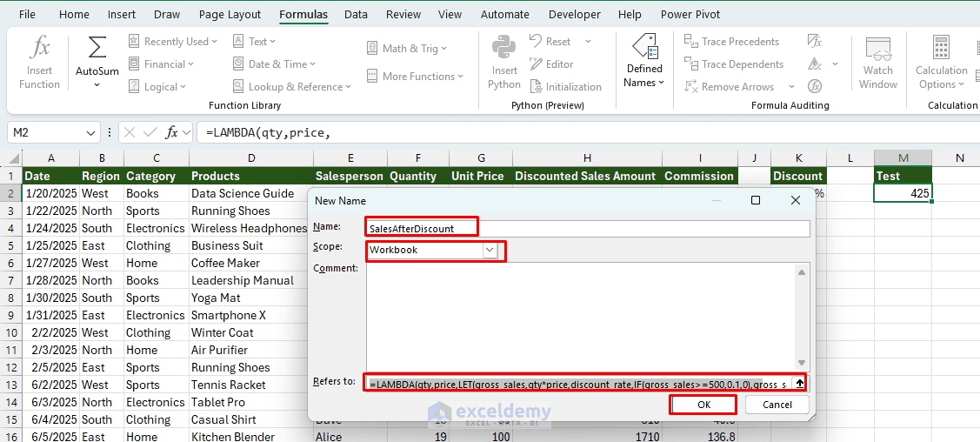Click Remove Arrows
Viewport: 980px width, 442px height.
(x=730, y=87)
